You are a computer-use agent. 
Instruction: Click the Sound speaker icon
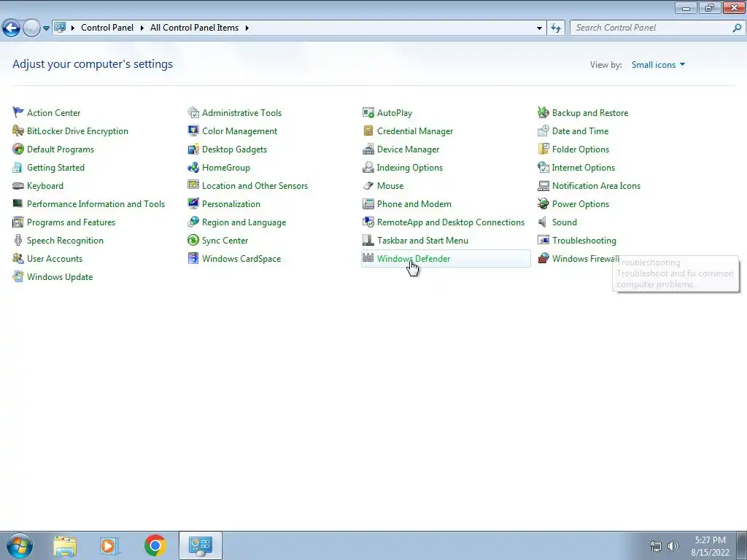543,222
